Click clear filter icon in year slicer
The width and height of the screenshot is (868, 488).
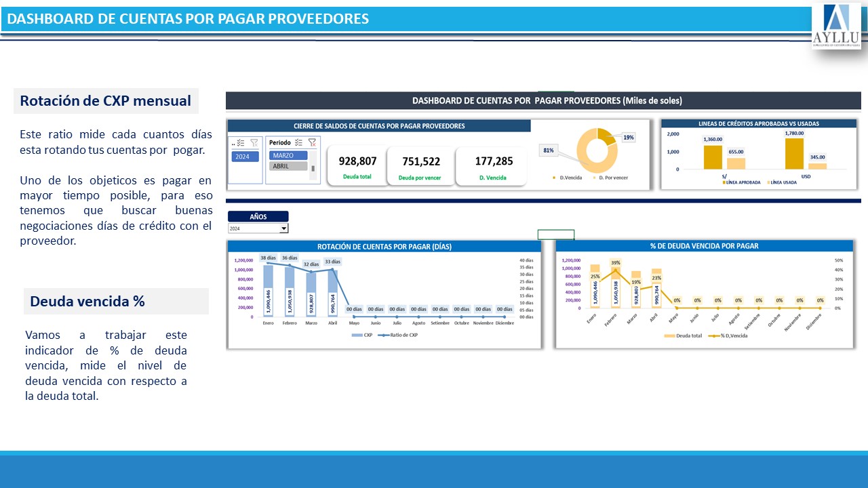coord(254,143)
